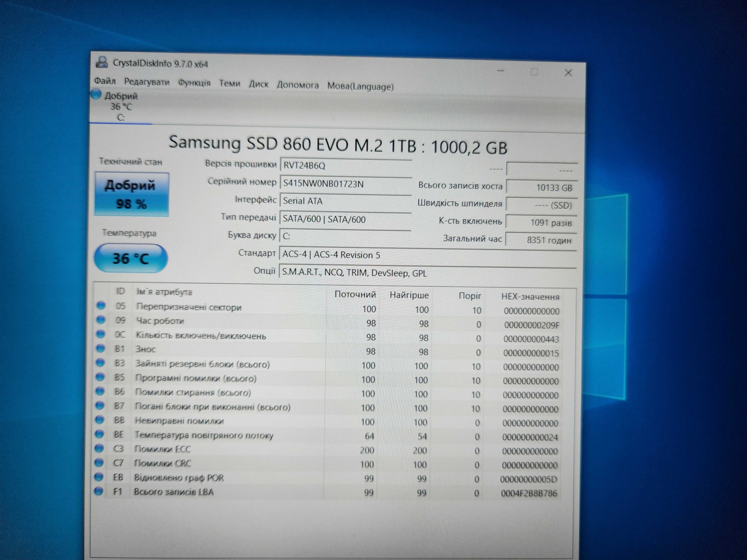Click status dot for B6 Помилки стирання

100,391
